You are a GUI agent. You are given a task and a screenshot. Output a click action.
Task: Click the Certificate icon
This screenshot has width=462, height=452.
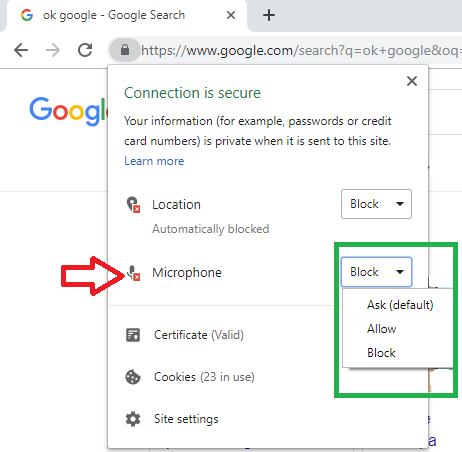click(133, 335)
